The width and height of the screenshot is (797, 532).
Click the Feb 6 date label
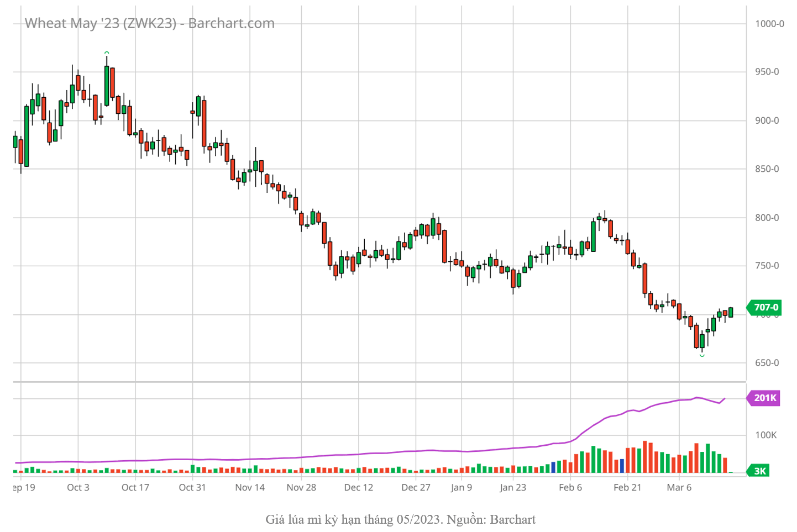pyautogui.click(x=570, y=487)
